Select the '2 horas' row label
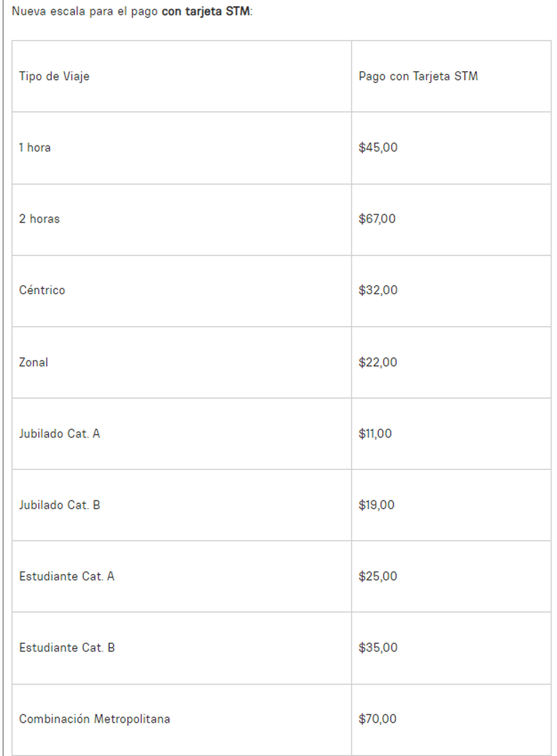Screen dimensions: 557x756 (39, 219)
